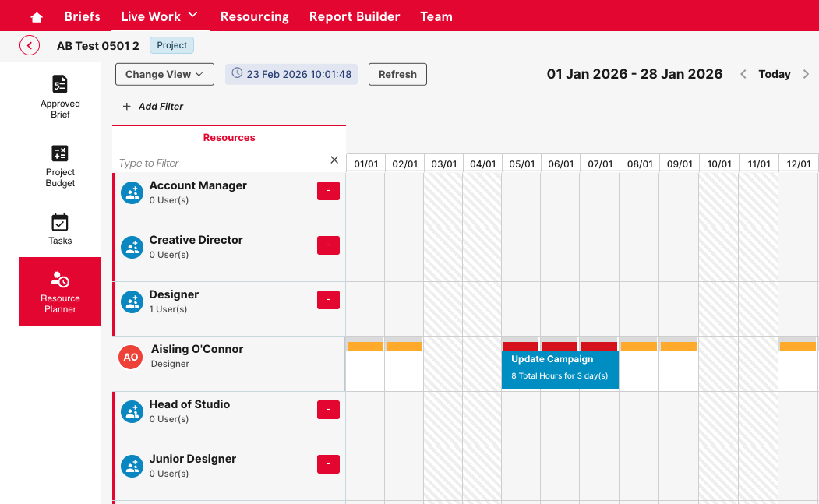Viewport: 819px width, 504px height.
Task: Remove the Designer role
Action: click(x=329, y=300)
